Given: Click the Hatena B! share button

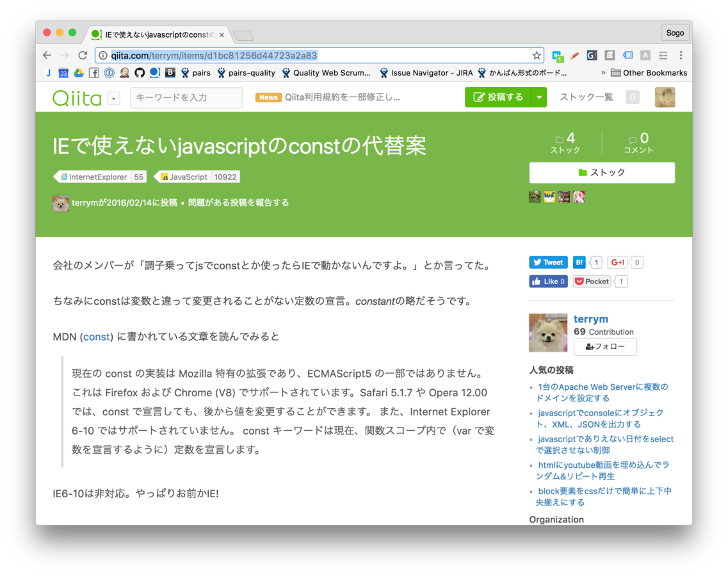Looking at the screenshot, I should 579,262.
